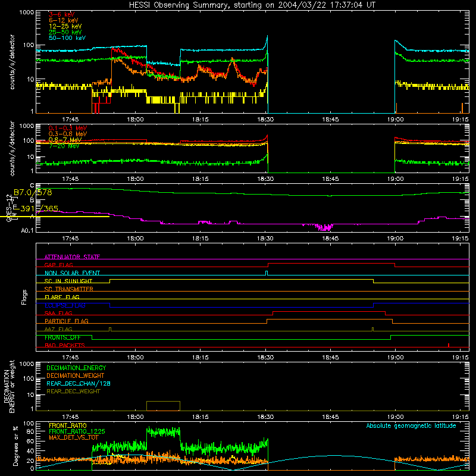The height and width of the screenshot is (476, 476).
Task: Select the orange 6-12 keV legend label
Action: click(x=64, y=20)
